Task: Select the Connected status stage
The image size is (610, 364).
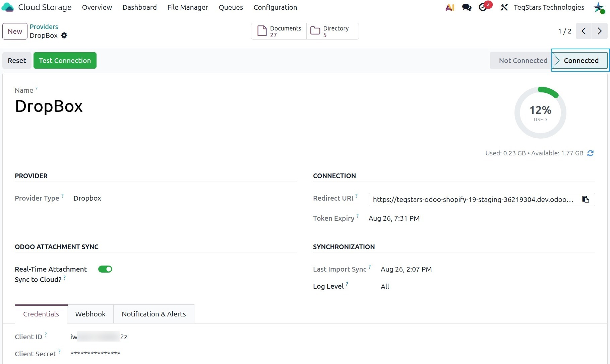Action: click(x=581, y=61)
